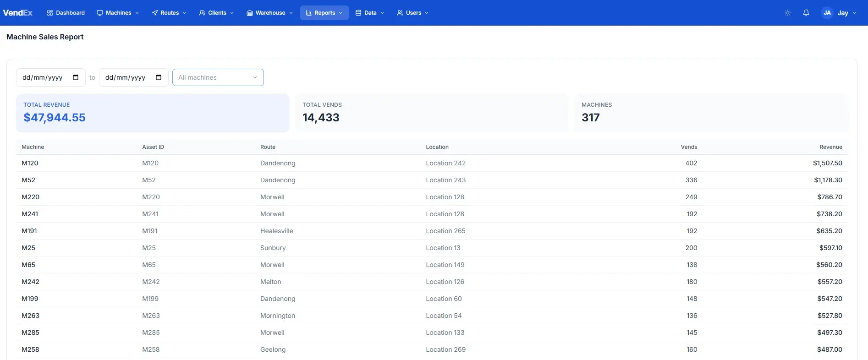The width and height of the screenshot is (868, 360).
Task: Sort by Asset ID column header
Action: (153, 147)
